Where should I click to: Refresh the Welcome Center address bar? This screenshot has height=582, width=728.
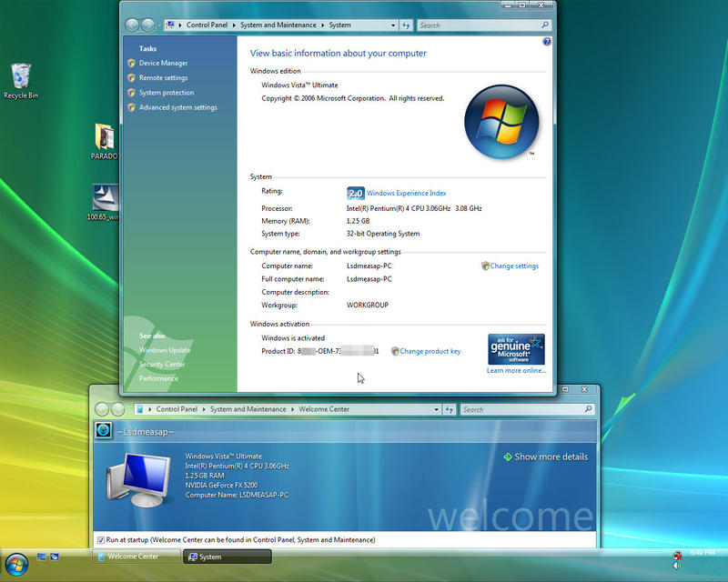pos(449,409)
